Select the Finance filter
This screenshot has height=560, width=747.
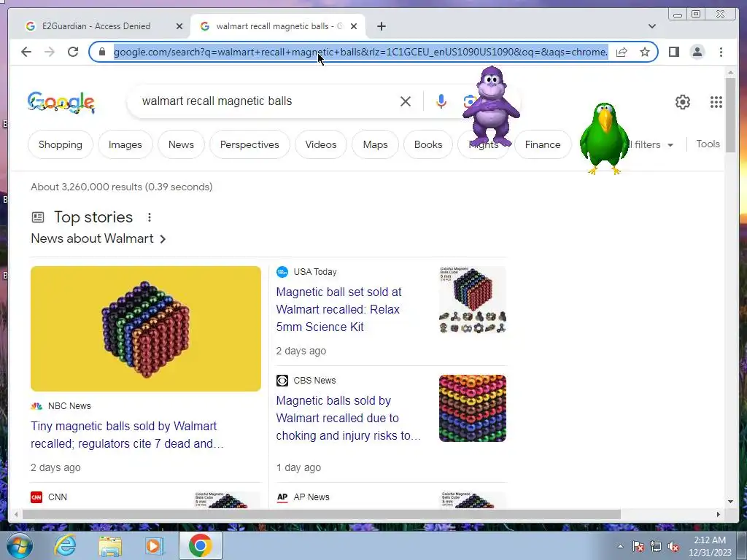click(x=543, y=144)
